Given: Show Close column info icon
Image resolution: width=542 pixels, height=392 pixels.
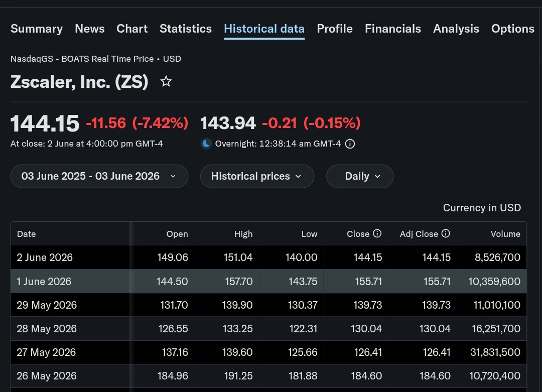Looking at the screenshot, I should click(377, 234).
